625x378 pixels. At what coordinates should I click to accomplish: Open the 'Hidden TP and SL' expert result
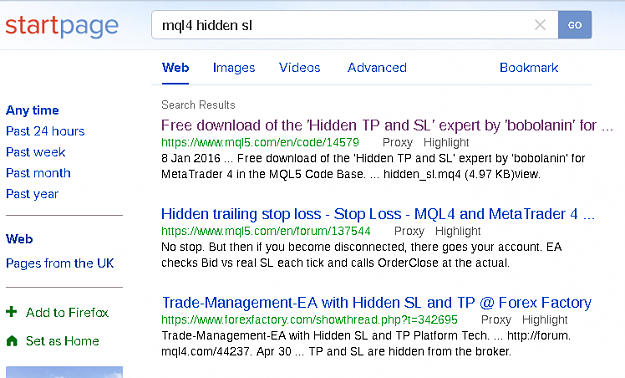[x=387, y=126]
